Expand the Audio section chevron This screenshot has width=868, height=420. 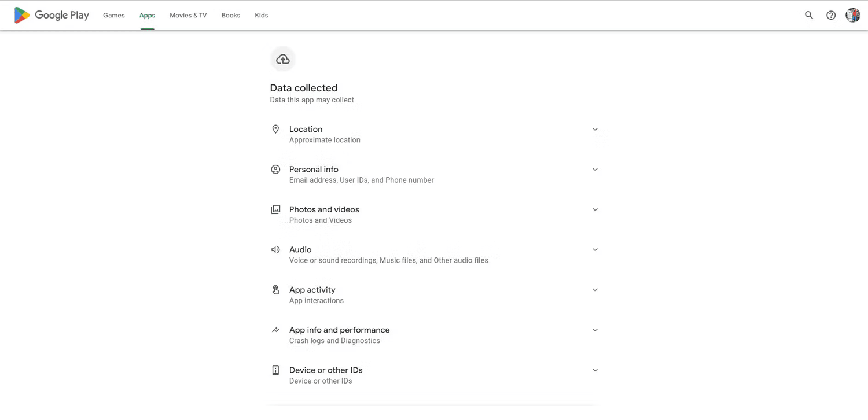click(x=595, y=249)
